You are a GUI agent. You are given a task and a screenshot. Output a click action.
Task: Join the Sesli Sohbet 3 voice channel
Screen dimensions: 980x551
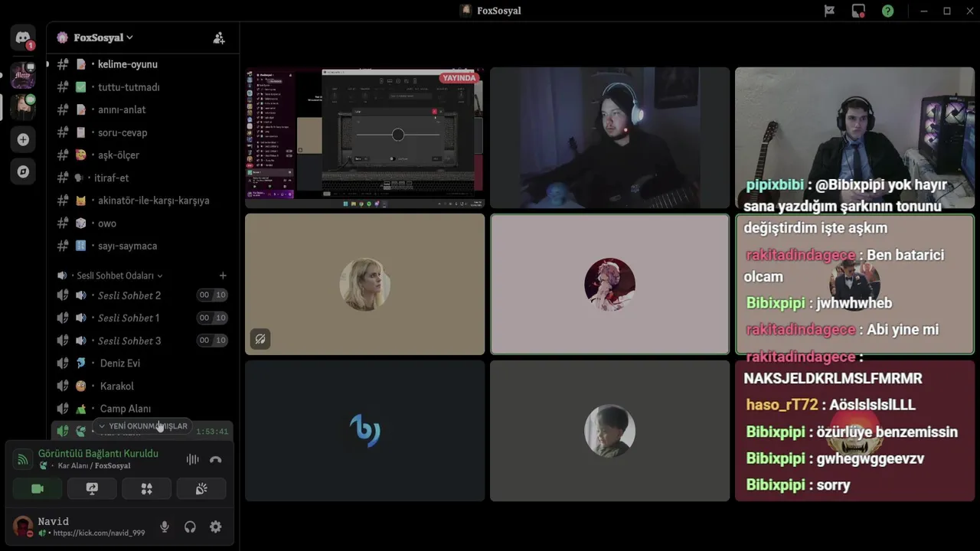click(x=142, y=341)
